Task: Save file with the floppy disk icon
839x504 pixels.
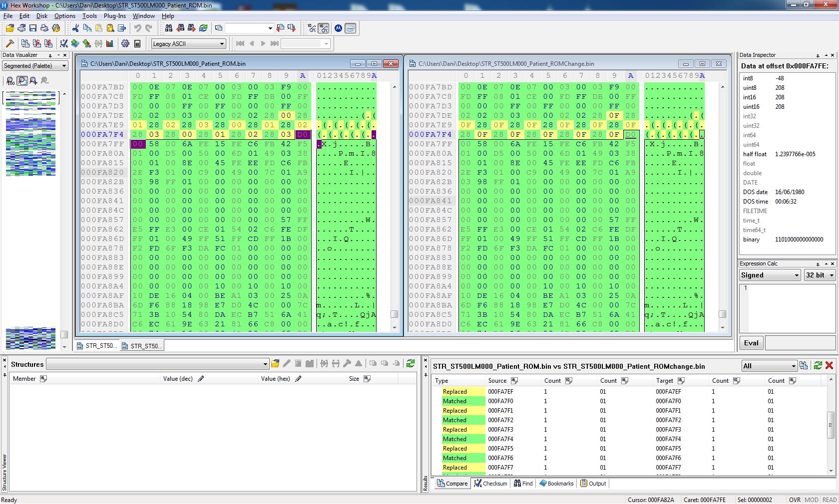Action: tap(33, 28)
